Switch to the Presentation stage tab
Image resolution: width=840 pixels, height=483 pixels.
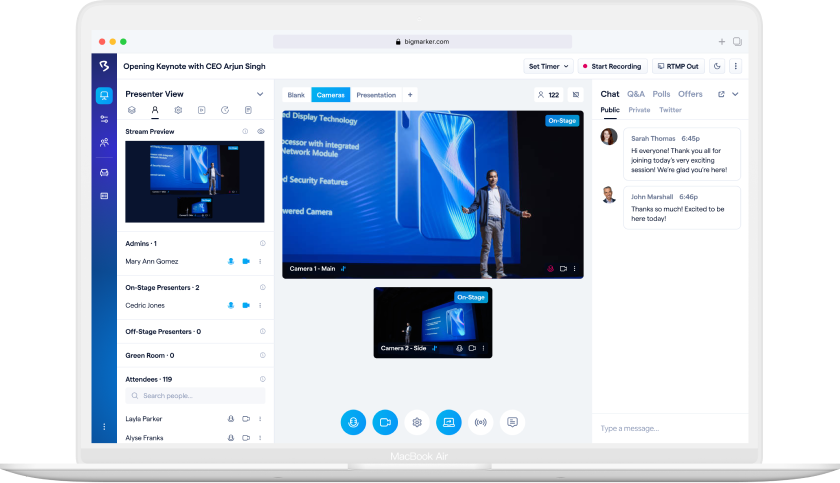click(x=376, y=95)
